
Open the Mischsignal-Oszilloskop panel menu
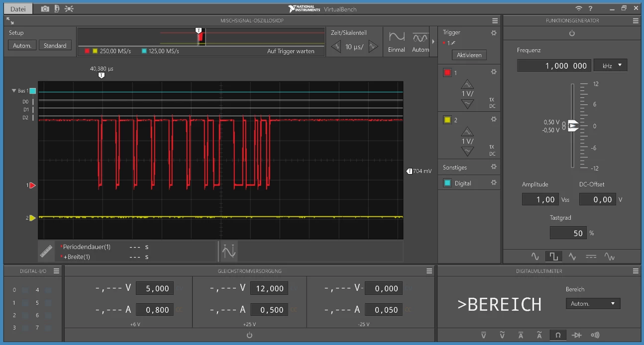pyautogui.click(x=495, y=21)
